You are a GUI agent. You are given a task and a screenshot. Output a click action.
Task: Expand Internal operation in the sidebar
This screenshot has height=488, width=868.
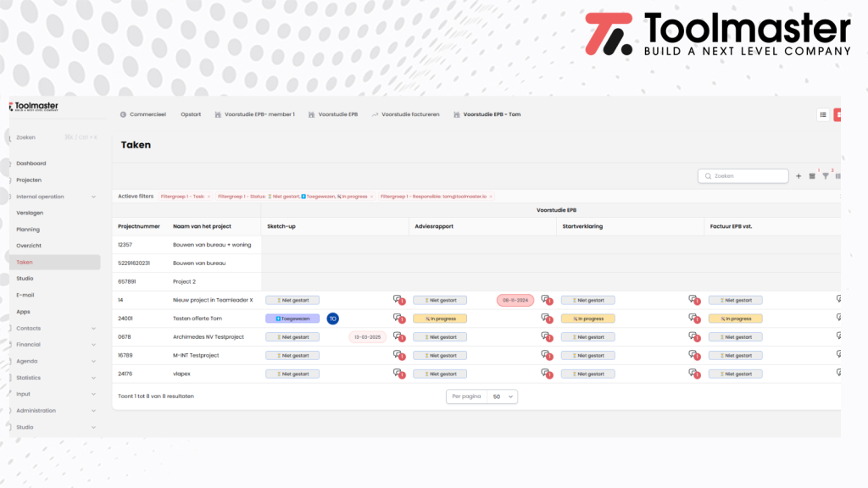93,197
